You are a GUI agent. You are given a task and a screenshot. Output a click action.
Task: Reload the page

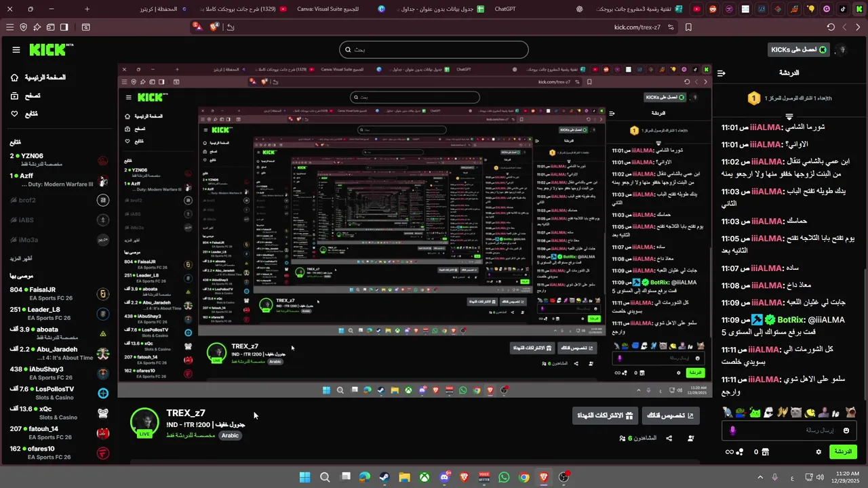pos(831,27)
